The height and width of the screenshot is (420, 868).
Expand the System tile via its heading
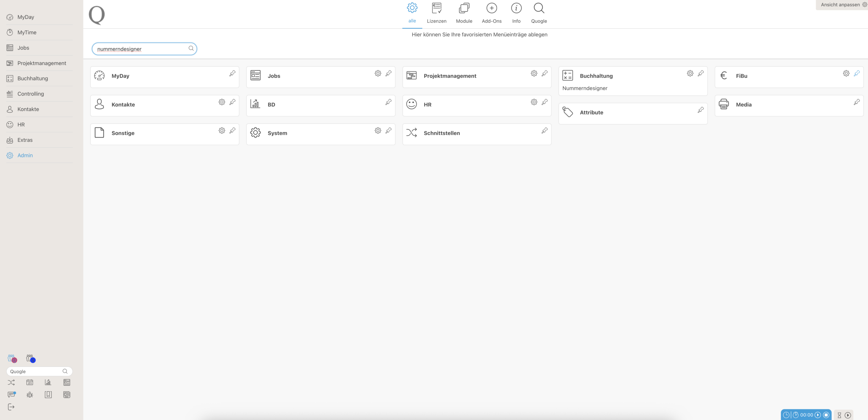[x=277, y=133]
